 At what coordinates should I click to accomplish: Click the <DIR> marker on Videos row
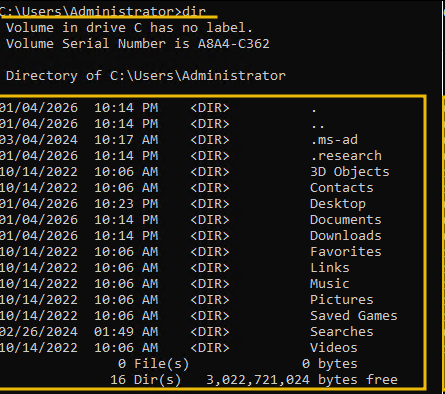(x=210, y=348)
